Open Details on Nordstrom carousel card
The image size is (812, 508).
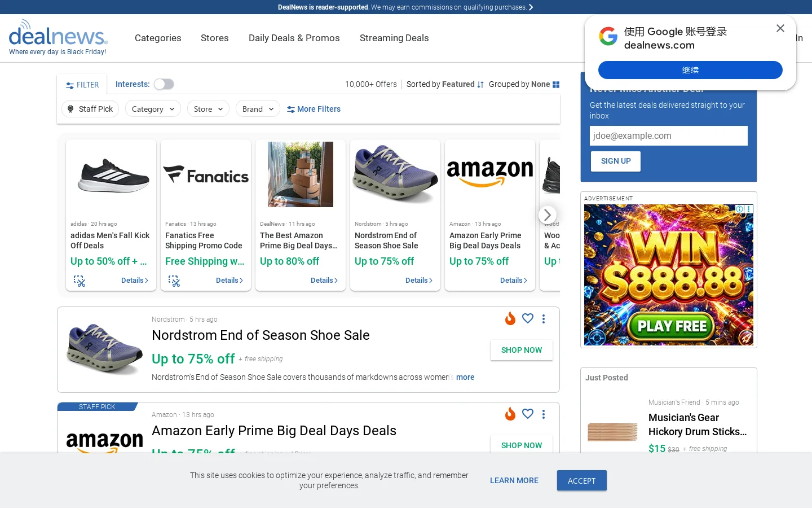[x=419, y=281]
